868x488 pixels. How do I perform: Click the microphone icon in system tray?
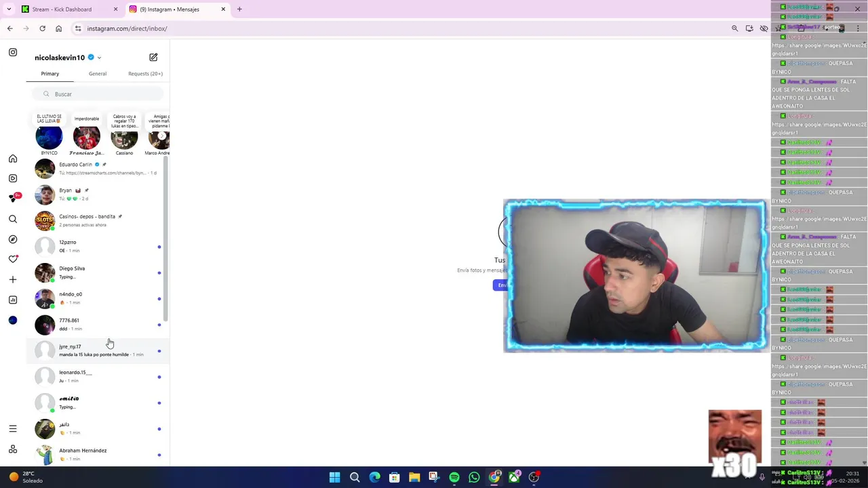click(x=762, y=477)
